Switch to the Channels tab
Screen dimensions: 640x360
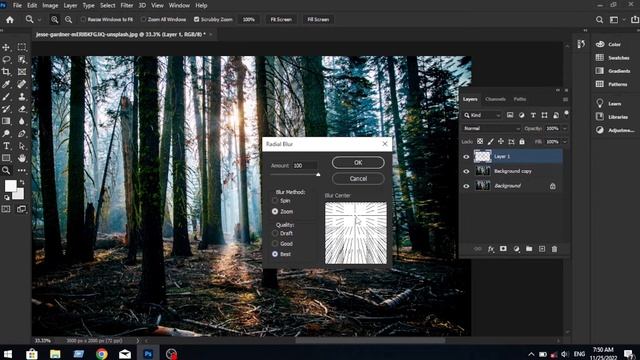(x=496, y=99)
